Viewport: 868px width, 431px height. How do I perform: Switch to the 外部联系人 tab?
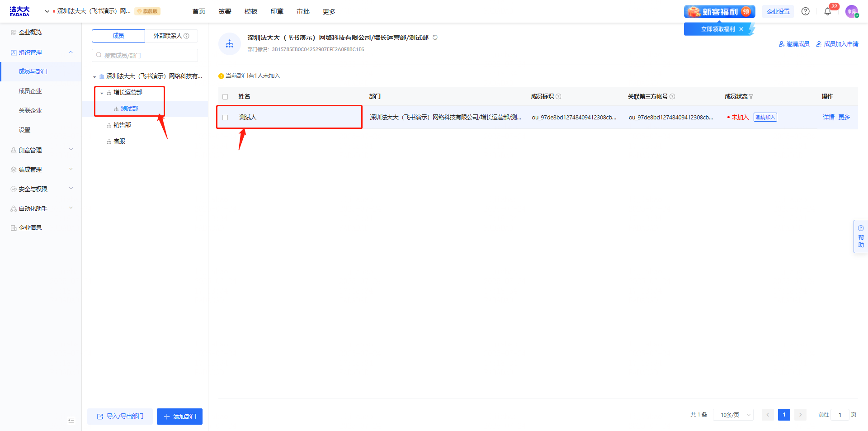[x=171, y=36]
